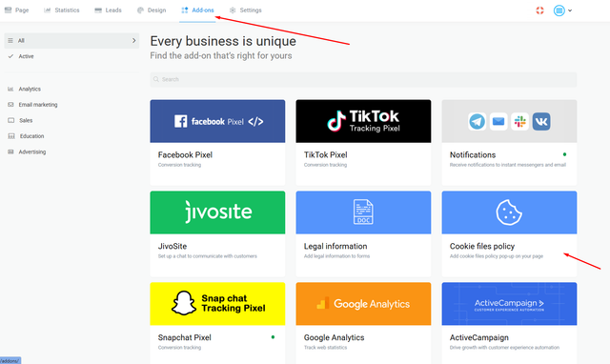
Task: Click the Add-ons tab puzzle icon
Action: (x=184, y=10)
